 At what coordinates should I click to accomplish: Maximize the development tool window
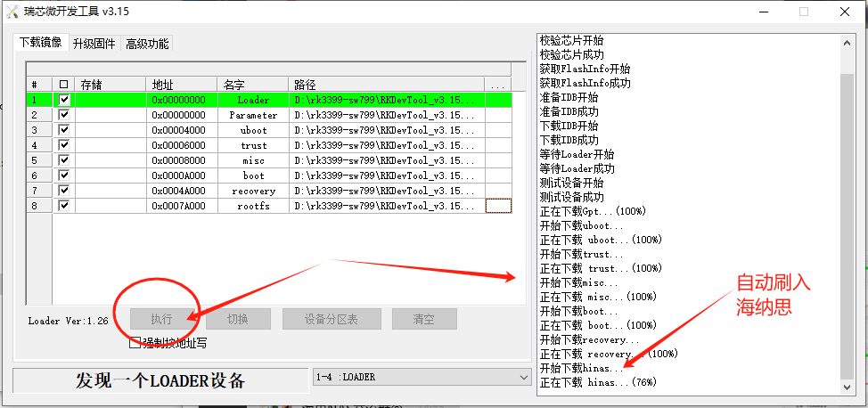coord(804,12)
